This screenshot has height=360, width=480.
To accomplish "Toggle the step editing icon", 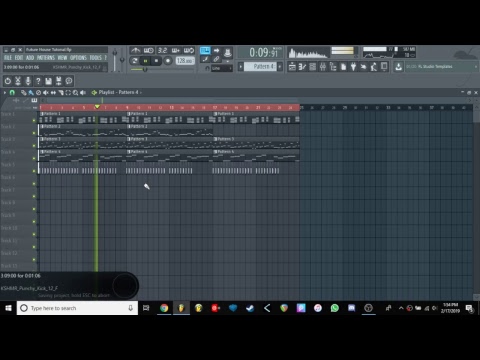I will click(x=205, y=59).
